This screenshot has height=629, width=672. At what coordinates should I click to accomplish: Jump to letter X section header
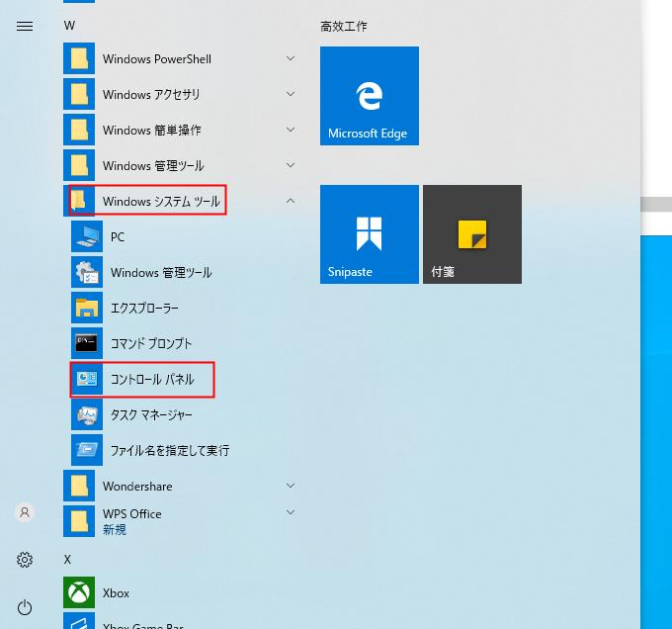pyautogui.click(x=67, y=559)
